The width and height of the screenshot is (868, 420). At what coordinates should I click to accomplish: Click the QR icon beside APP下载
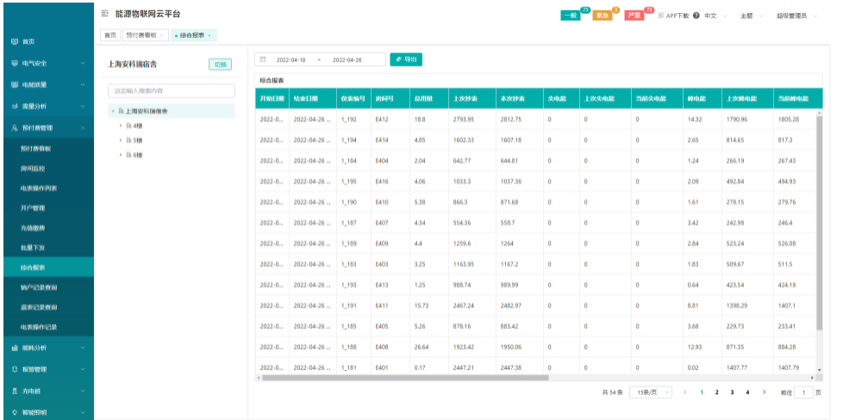(x=661, y=16)
